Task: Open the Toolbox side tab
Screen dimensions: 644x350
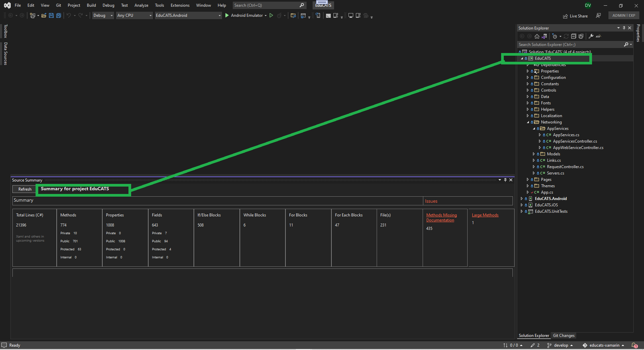Action: click(5, 31)
